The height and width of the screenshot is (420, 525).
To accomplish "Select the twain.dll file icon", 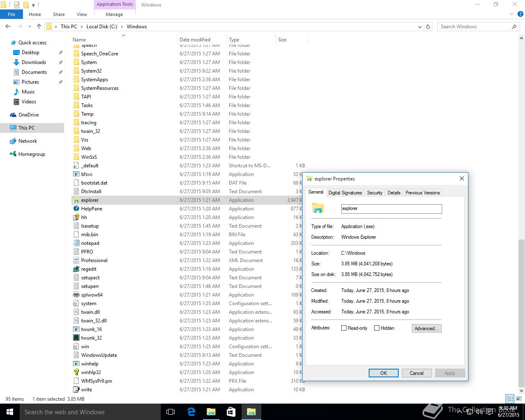I will coord(76,312).
